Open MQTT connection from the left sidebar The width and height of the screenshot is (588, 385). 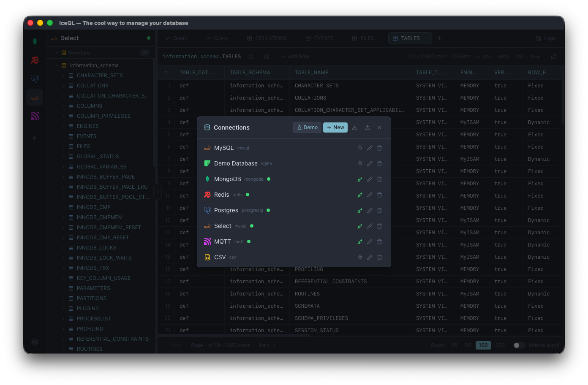(35, 116)
